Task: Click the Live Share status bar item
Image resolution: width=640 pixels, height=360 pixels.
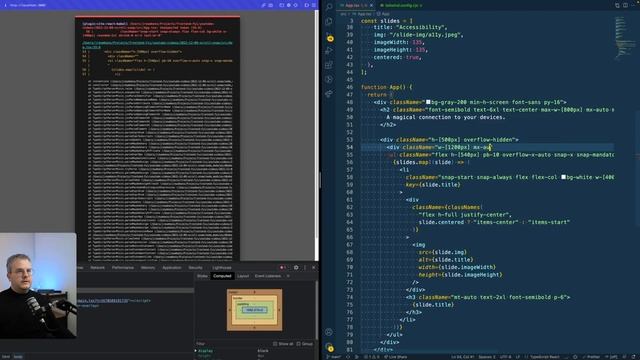Action: pyautogui.click(x=395, y=357)
